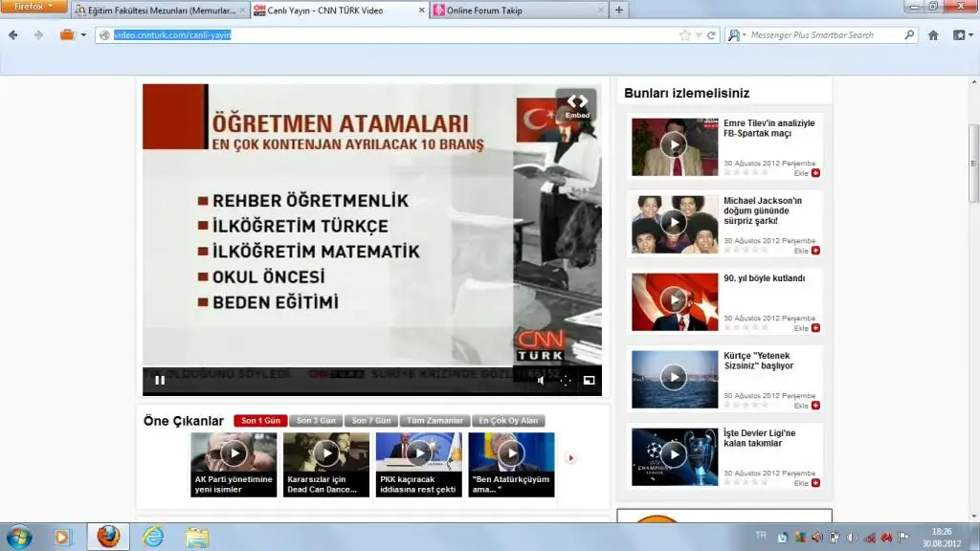Mute the video player volume icon
Viewport: 980px width, 551px height.
click(541, 380)
